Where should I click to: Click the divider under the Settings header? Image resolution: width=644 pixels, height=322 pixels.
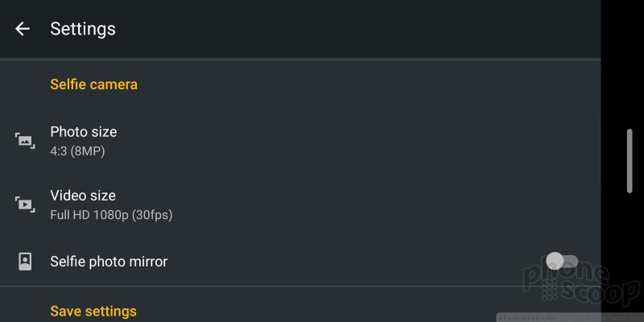tap(300, 60)
